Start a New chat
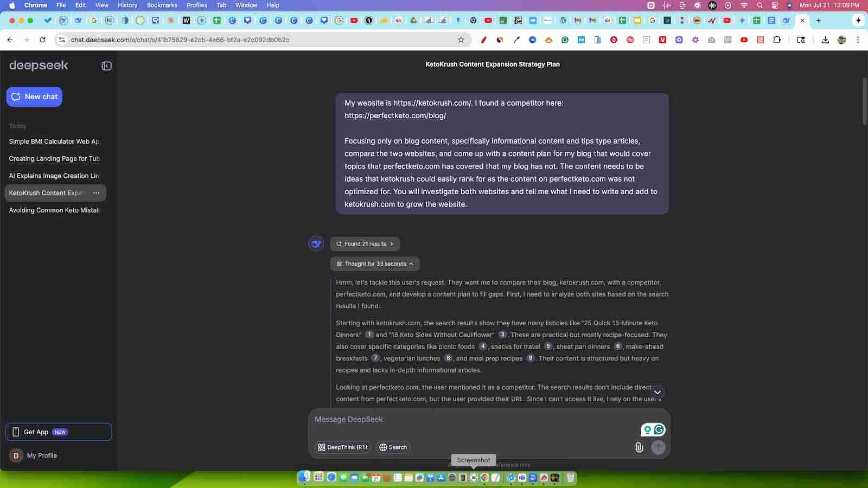 [x=34, y=97]
